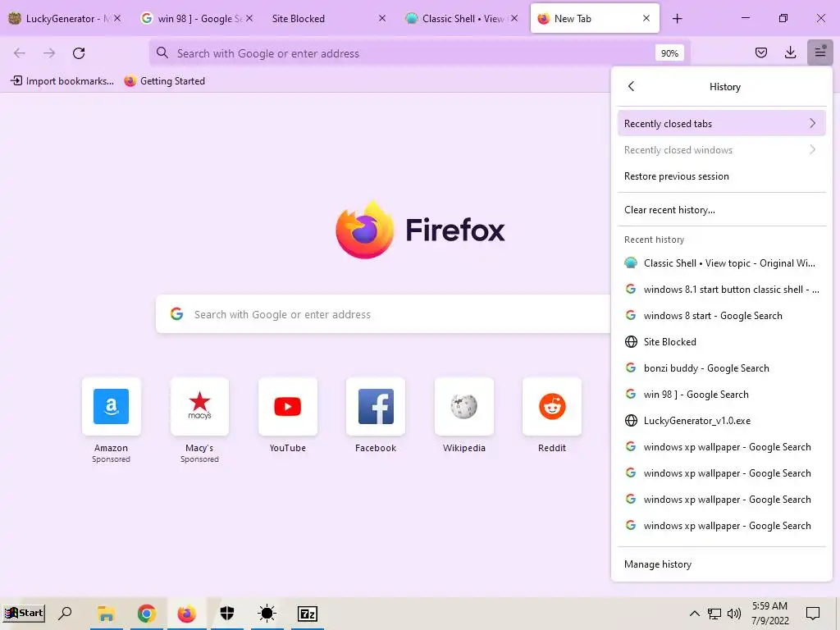
Task: Close the Site Blocked tab
Action: (x=382, y=18)
